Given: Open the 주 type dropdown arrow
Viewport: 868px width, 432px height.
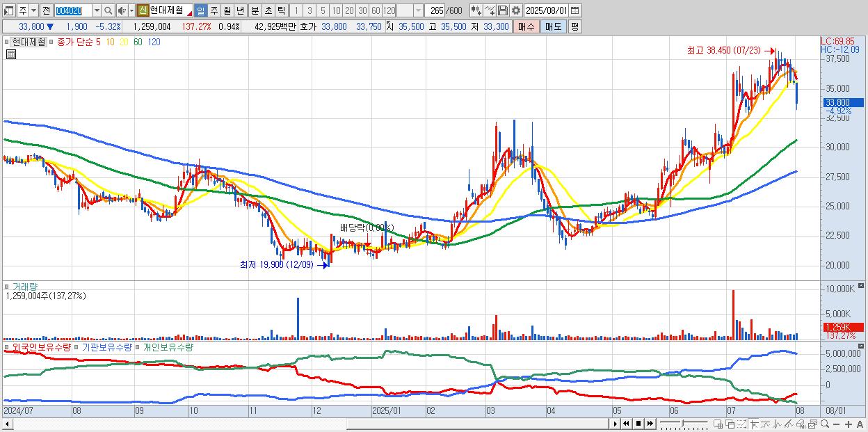Looking at the screenshot, I should pos(33,10).
